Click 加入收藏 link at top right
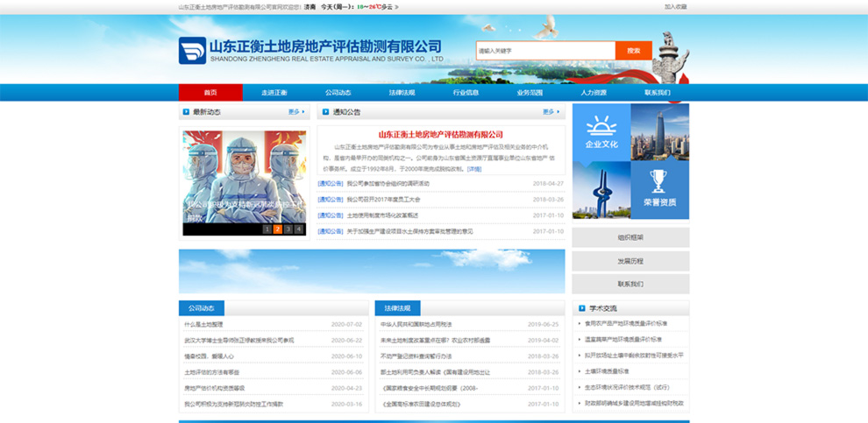Screen dimensions: 868x423 point(675,7)
